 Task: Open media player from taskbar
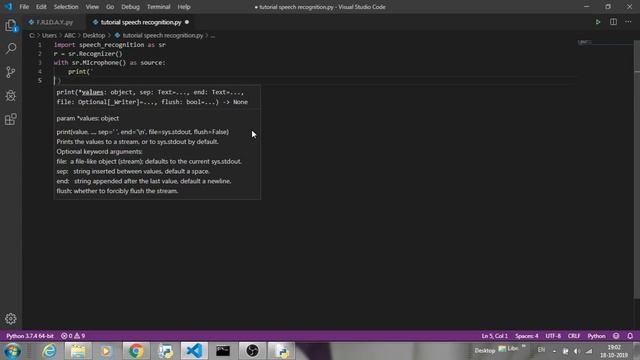(x=107, y=351)
